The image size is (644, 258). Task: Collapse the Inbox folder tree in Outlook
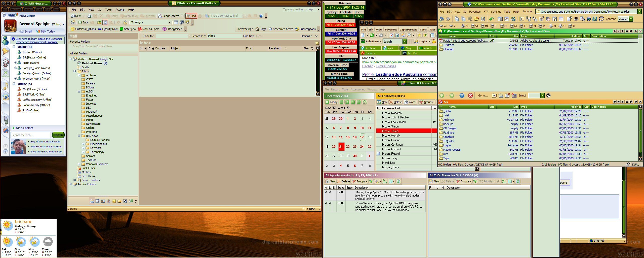[x=74, y=71]
